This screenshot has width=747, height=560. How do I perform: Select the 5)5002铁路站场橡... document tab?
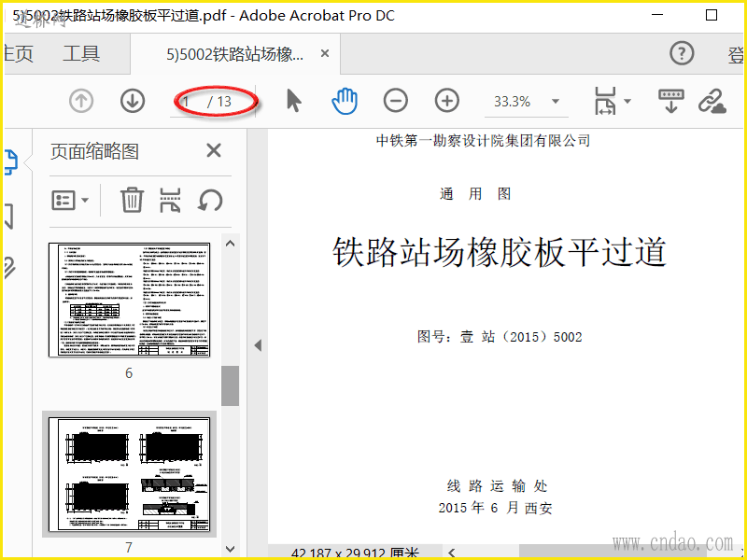pyautogui.click(x=234, y=55)
